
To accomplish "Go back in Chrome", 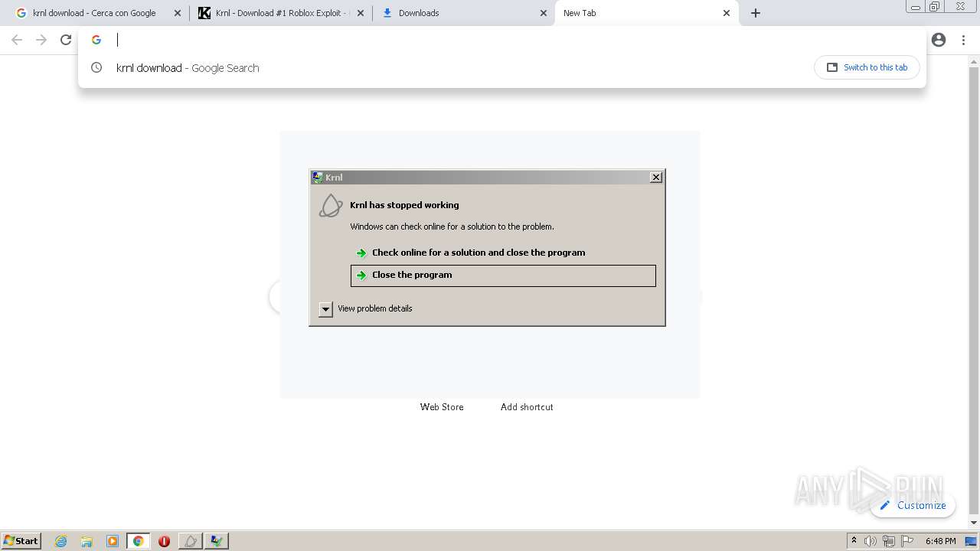I will point(17,40).
